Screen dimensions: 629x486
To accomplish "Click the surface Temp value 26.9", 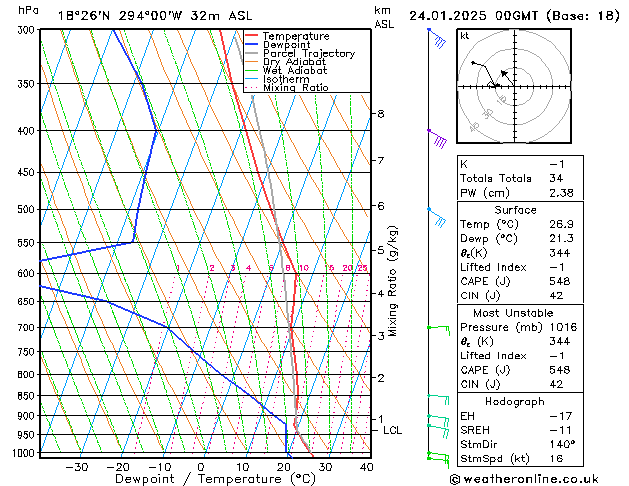I will click(561, 224).
